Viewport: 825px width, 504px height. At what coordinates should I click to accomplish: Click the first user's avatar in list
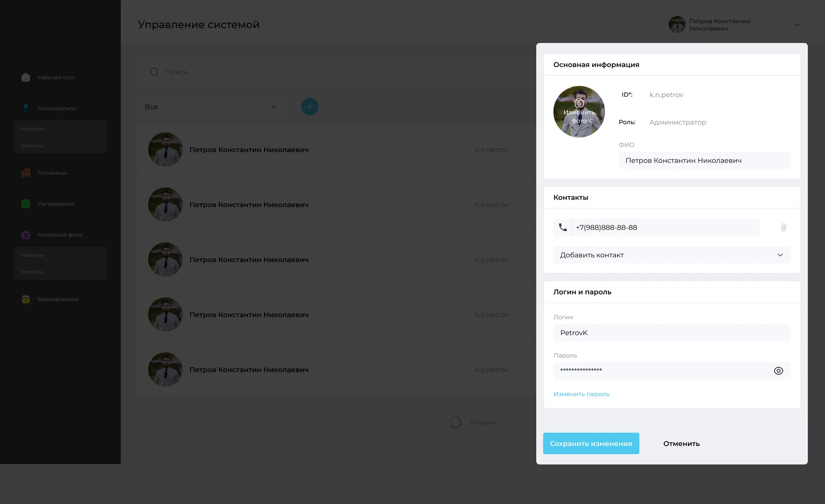(x=165, y=150)
